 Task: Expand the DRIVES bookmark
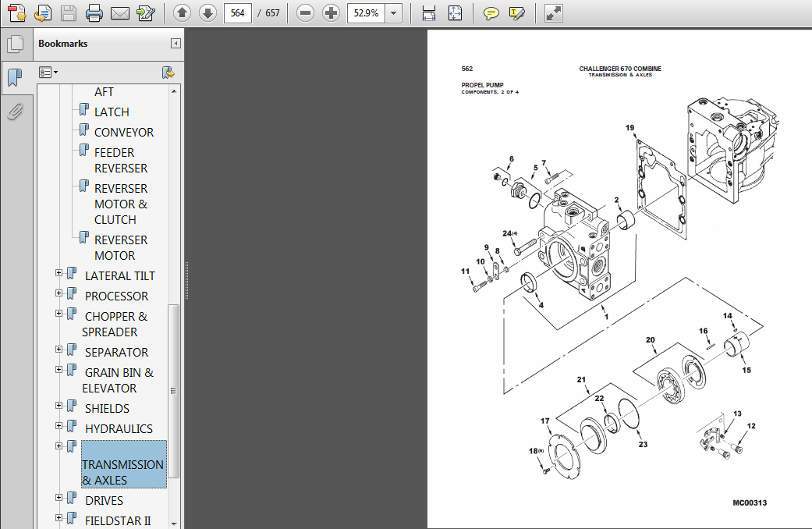59,497
